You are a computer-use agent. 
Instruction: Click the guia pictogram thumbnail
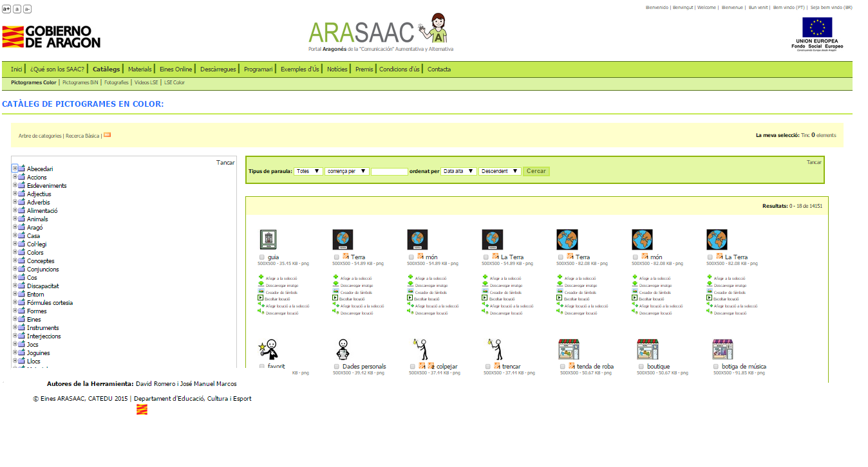[268, 239]
